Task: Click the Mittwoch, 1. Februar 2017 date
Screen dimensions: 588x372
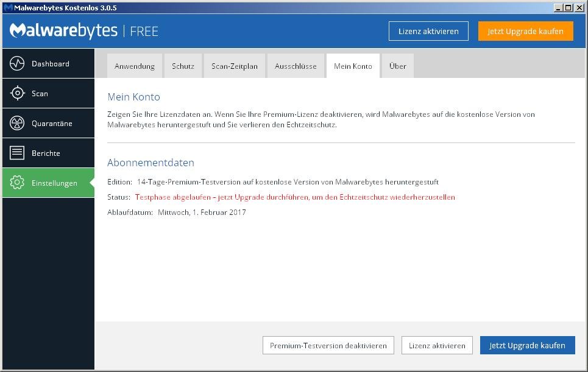Action: point(202,212)
